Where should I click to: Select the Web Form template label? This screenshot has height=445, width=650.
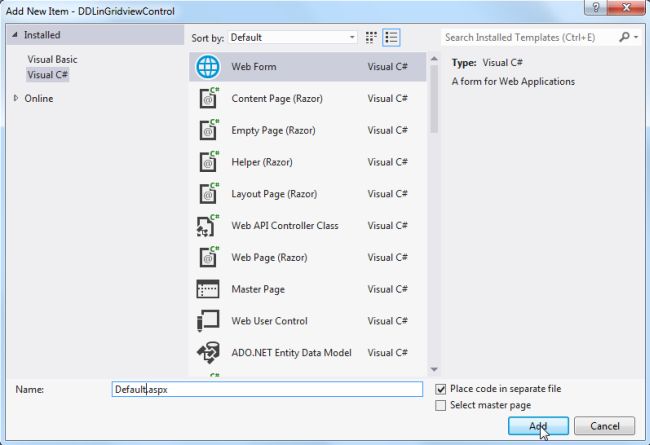[254, 67]
